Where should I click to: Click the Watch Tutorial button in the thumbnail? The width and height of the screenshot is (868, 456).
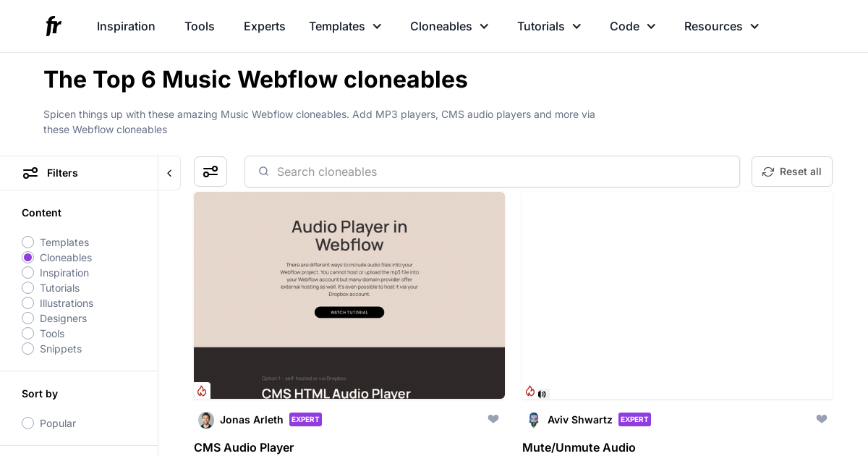(349, 313)
